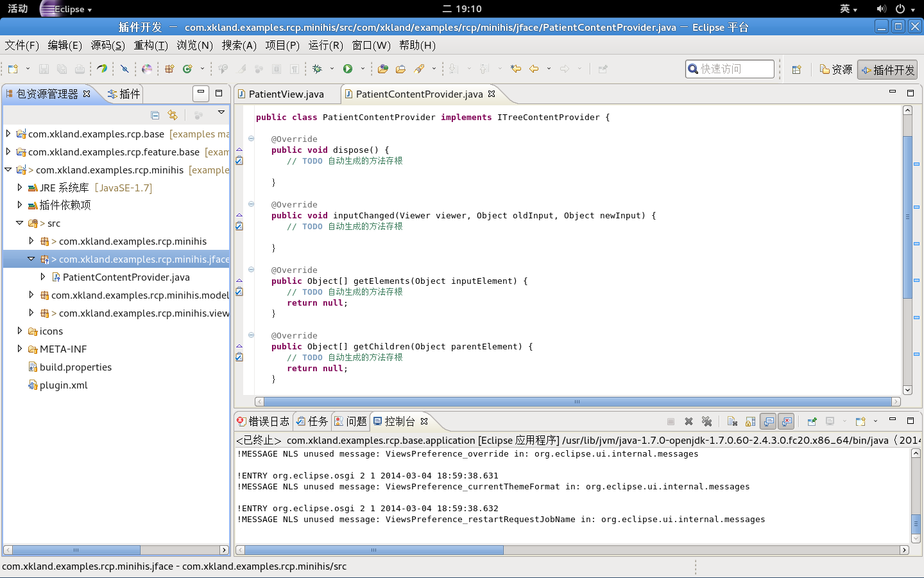Click the Open Perspective icon
This screenshot has height=578, width=924.
click(796, 69)
